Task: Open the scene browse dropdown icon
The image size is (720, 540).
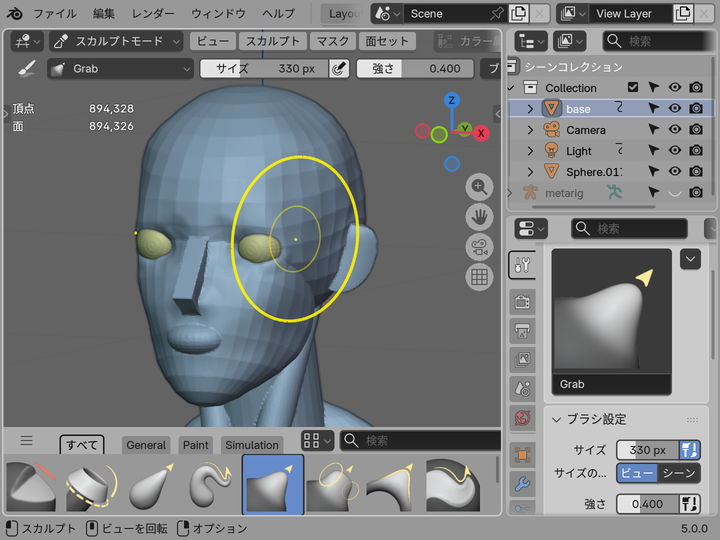Action: pyautogui.click(x=387, y=14)
